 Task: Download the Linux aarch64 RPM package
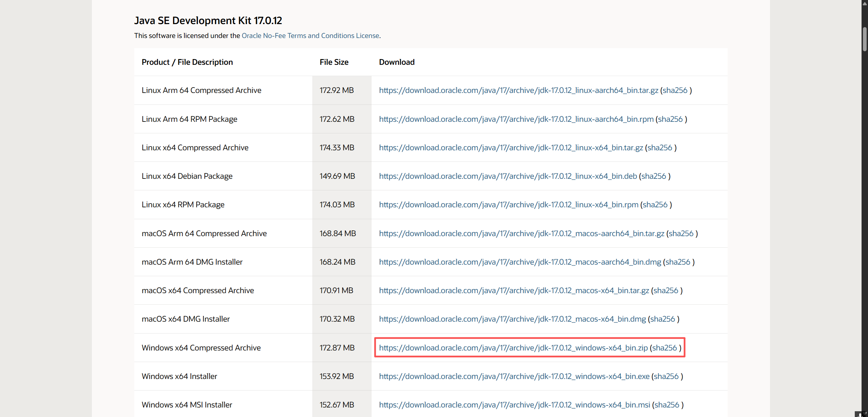click(x=516, y=119)
